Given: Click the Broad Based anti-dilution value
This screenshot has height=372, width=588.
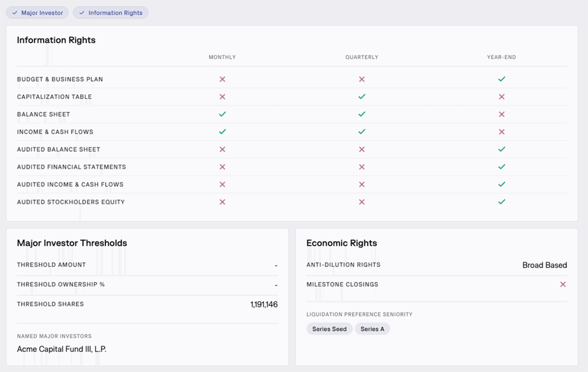Looking at the screenshot, I should (x=544, y=265).
